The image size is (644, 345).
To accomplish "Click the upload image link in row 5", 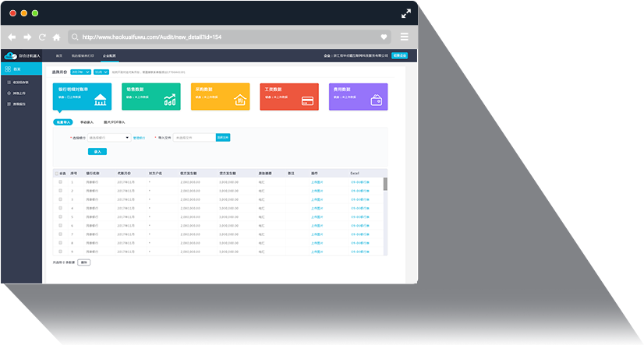I will point(317,217).
